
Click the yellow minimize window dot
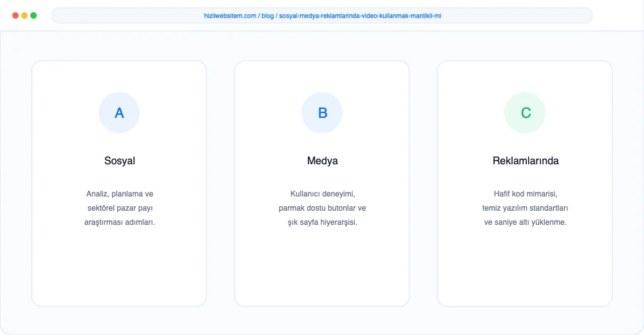(24, 15)
